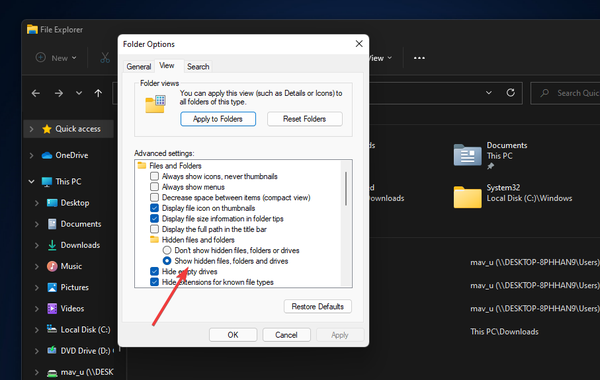Enable Always show icons, never thumbnails
600x380 pixels.
tap(154, 176)
